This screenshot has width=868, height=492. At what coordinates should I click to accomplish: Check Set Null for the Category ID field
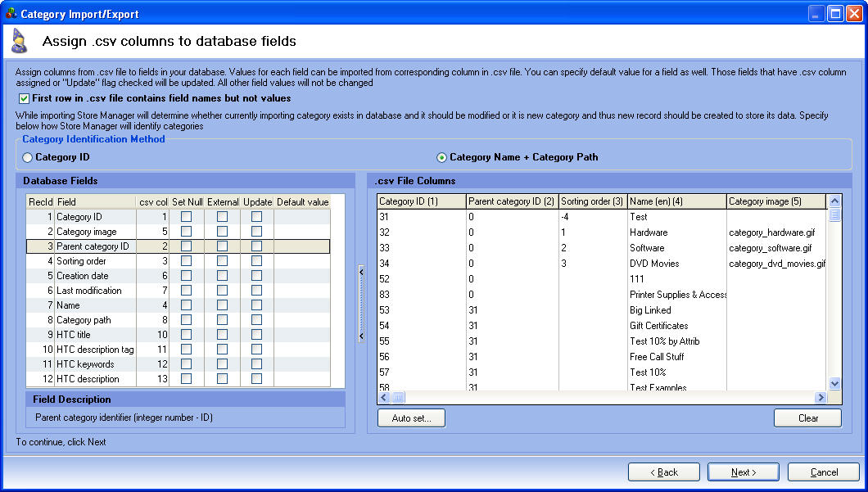(186, 216)
